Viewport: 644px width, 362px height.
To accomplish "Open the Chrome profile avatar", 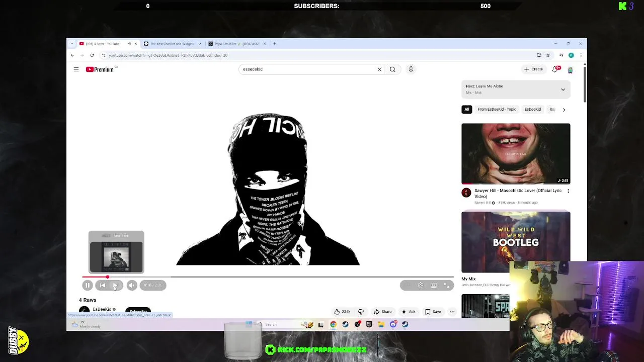I will pyautogui.click(x=571, y=55).
